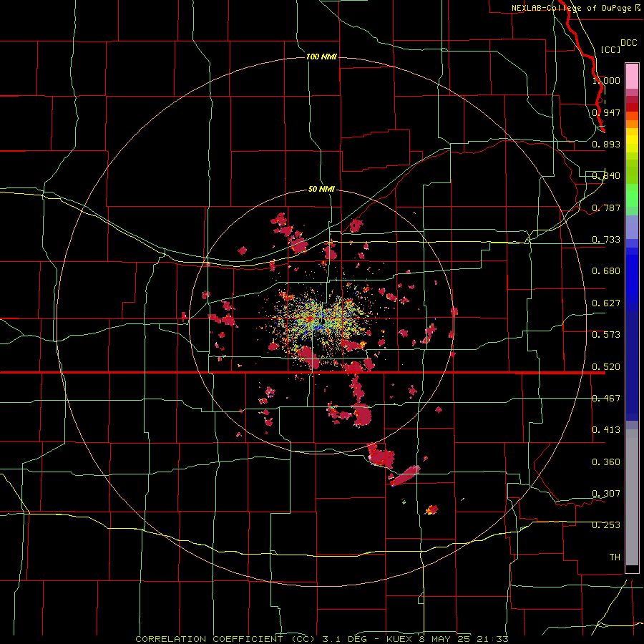Click the 50 NMI range ring label
The image size is (644, 644).
click(321, 189)
